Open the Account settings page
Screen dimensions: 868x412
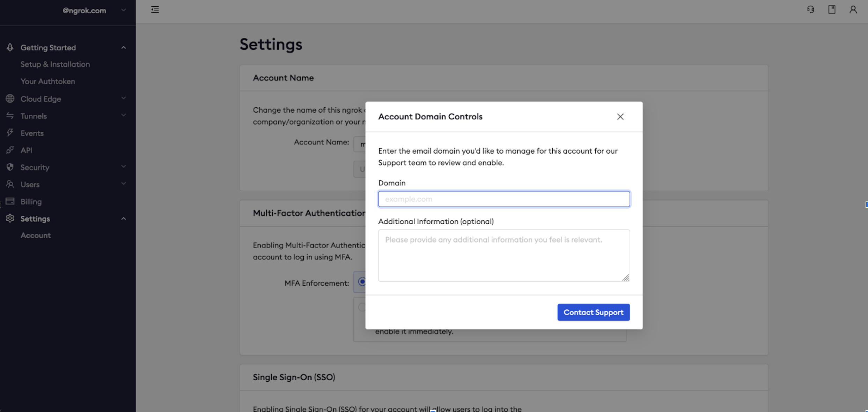click(x=36, y=235)
